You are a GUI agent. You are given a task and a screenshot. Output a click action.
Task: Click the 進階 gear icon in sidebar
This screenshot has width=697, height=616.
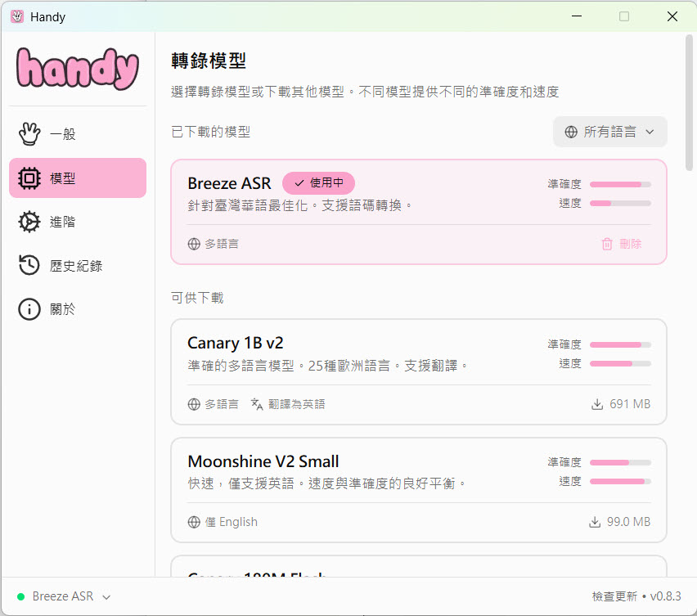coord(29,222)
